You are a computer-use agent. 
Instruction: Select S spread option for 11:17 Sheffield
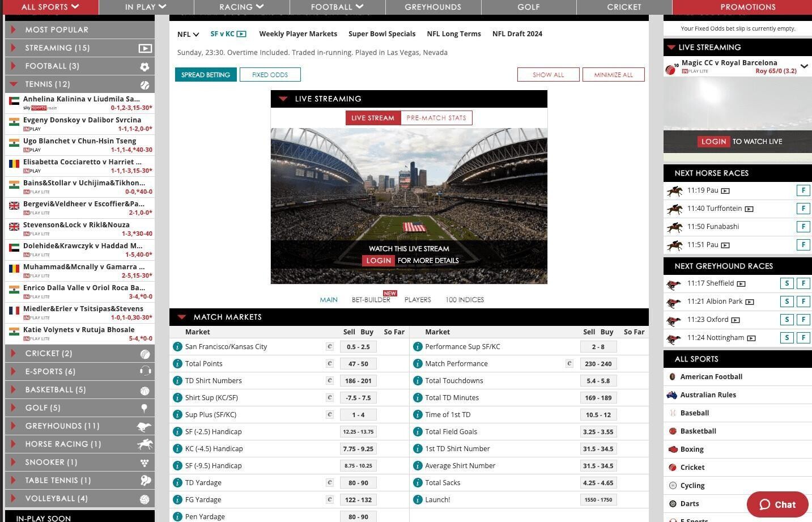787,283
